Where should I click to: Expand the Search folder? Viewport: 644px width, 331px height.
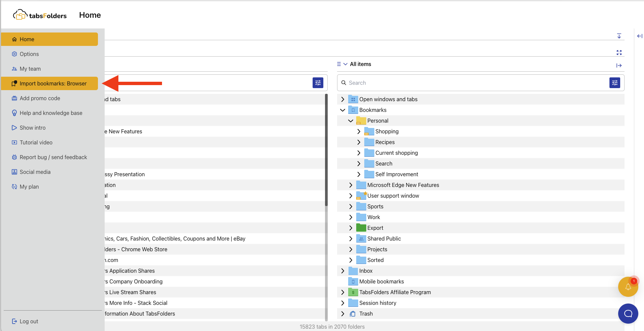pyautogui.click(x=359, y=163)
